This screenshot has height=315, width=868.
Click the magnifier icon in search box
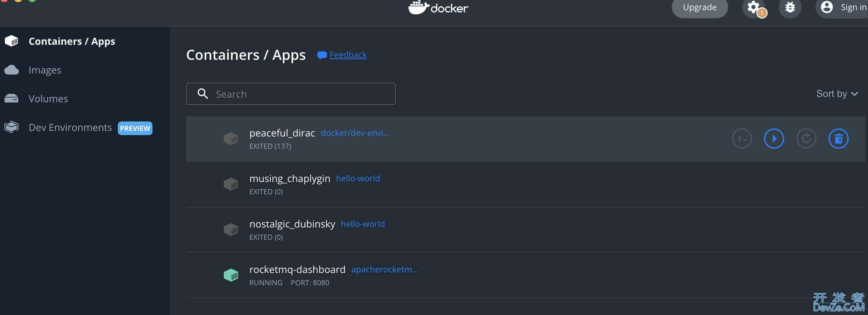203,94
